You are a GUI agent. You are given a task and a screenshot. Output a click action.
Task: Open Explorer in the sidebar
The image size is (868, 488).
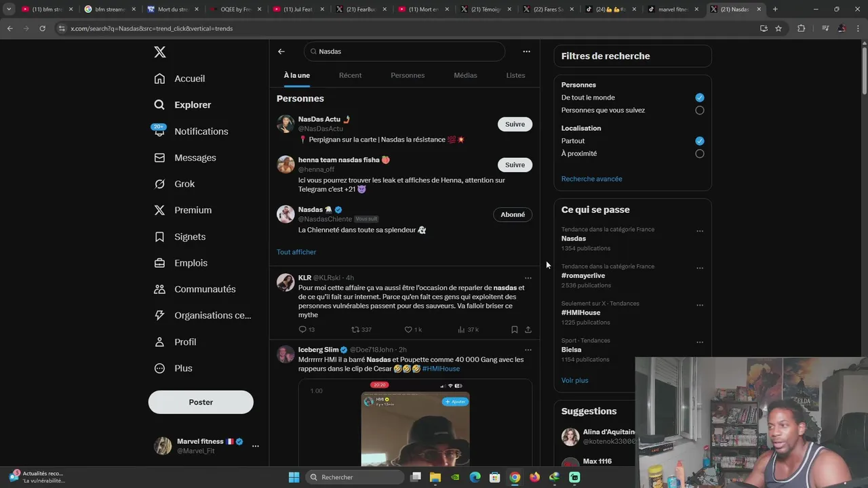coord(182,105)
